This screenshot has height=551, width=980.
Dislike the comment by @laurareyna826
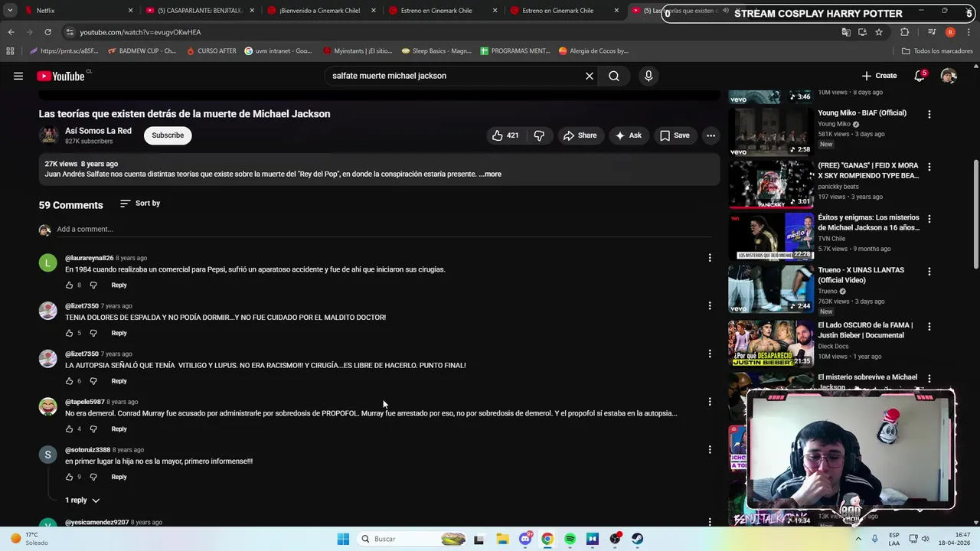[93, 285]
